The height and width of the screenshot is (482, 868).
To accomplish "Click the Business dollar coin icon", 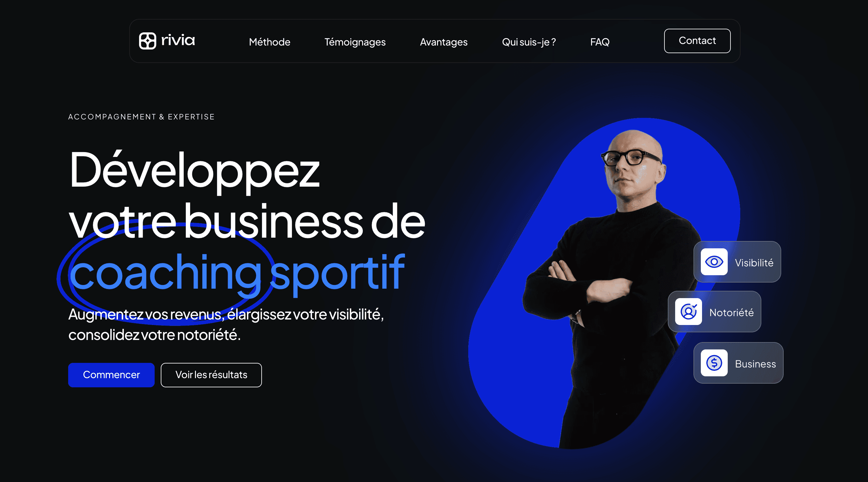I will [x=714, y=363].
